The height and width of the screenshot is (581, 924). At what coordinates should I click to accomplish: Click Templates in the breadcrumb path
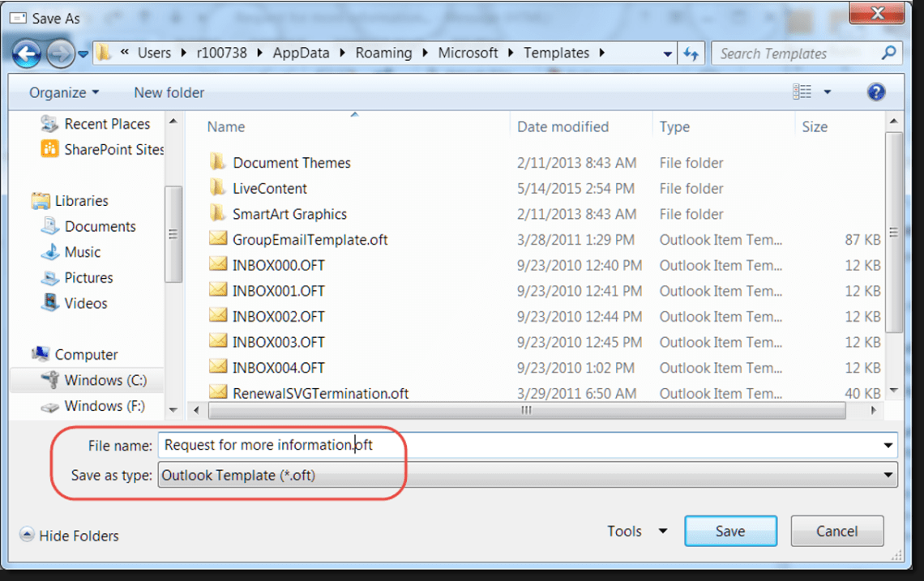click(x=556, y=53)
